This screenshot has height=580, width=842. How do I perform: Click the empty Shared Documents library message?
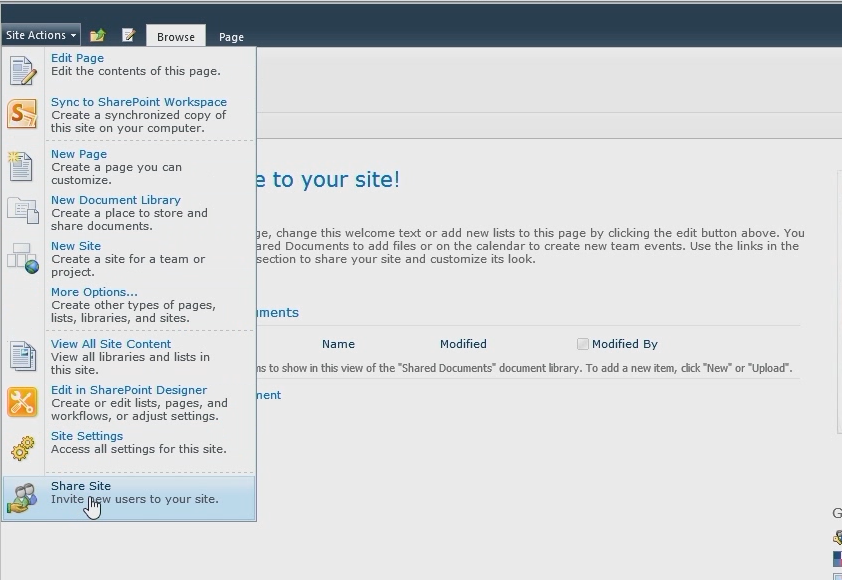point(524,368)
